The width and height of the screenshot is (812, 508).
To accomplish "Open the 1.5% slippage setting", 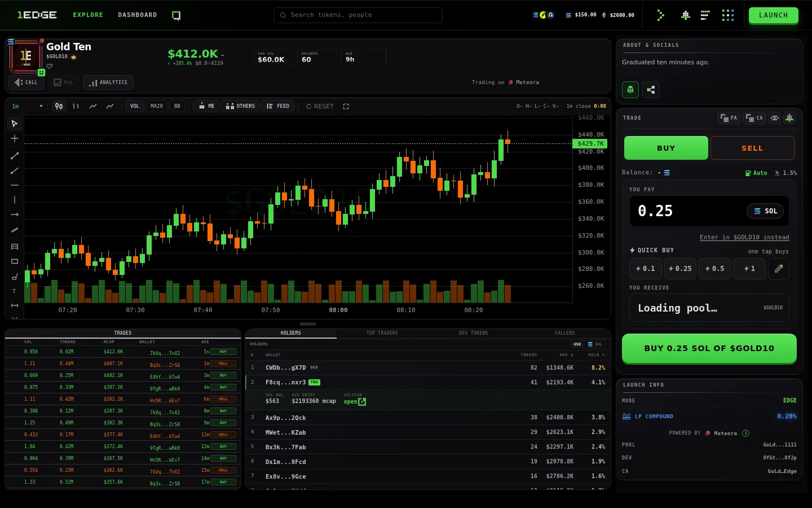I will pos(785,173).
